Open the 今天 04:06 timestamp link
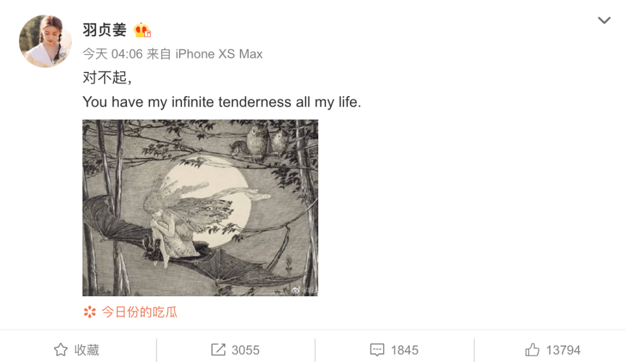626x364 pixels. click(112, 54)
